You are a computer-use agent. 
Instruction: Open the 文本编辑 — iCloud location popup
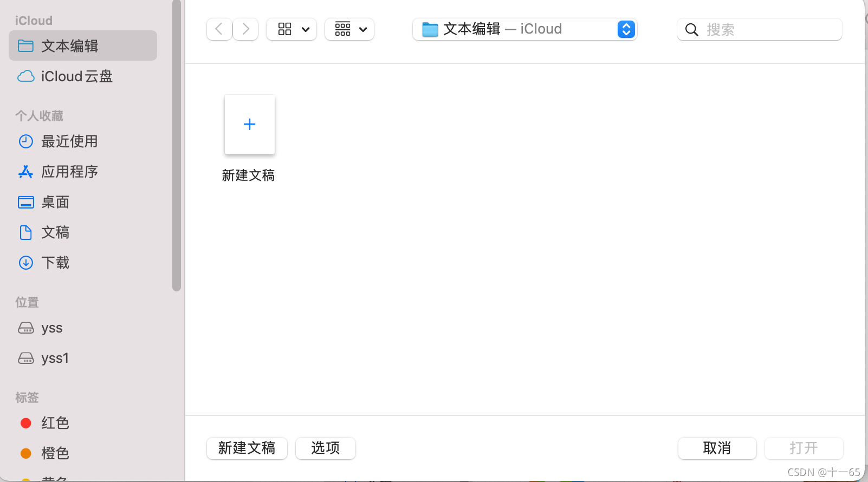click(x=524, y=29)
